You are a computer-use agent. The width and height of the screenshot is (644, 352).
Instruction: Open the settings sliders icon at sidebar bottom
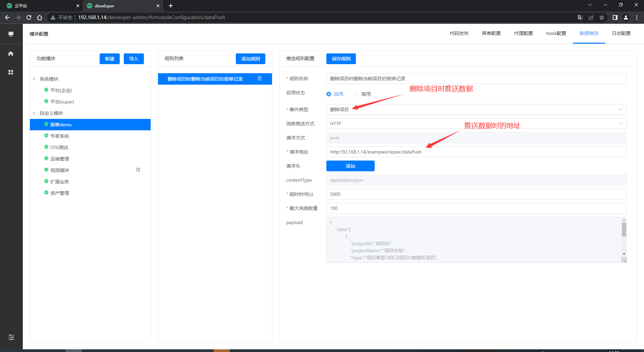(11, 337)
